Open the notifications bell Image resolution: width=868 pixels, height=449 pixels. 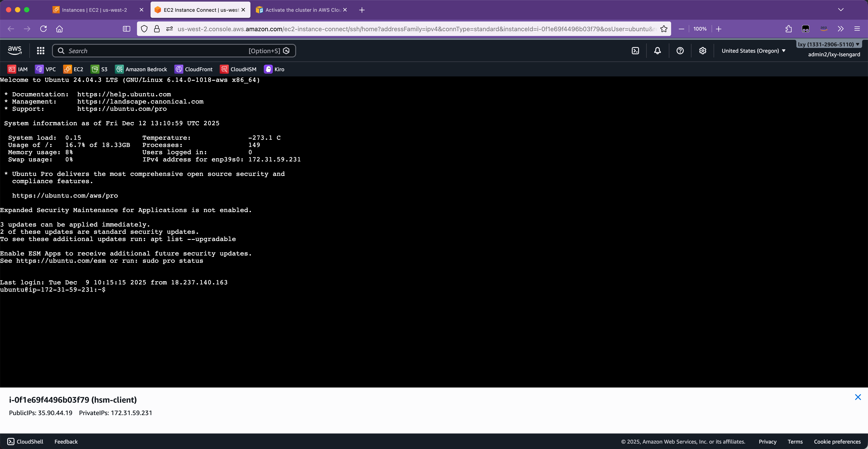coord(657,51)
